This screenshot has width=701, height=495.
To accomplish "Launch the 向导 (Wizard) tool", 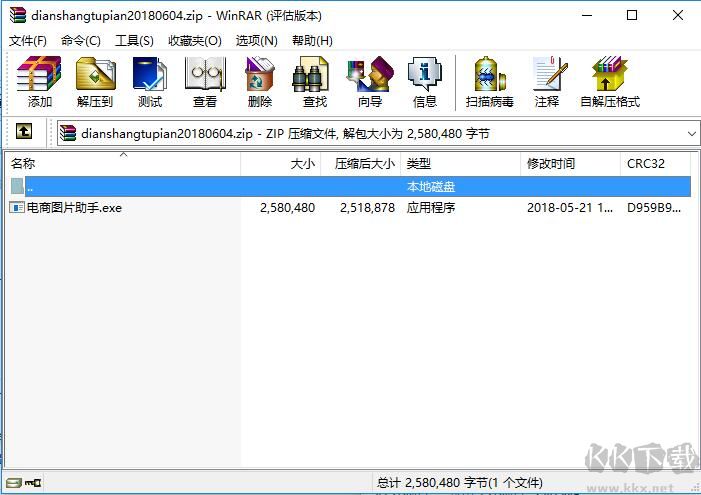I will click(370, 82).
